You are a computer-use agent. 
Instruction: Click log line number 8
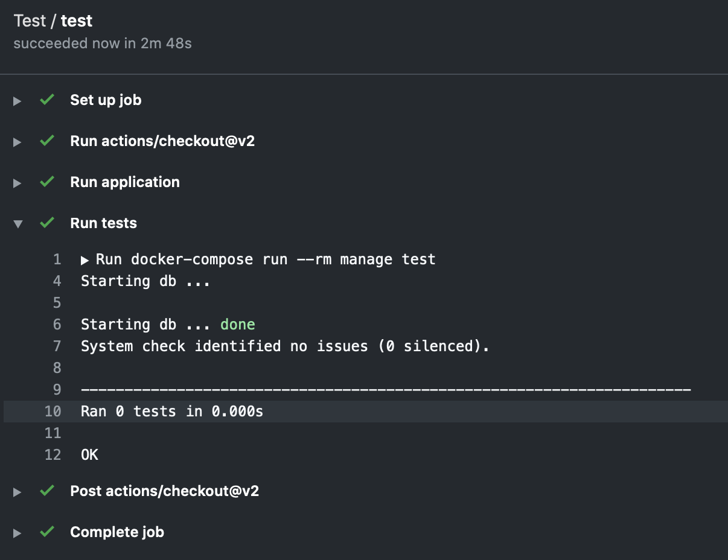pyautogui.click(x=57, y=368)
